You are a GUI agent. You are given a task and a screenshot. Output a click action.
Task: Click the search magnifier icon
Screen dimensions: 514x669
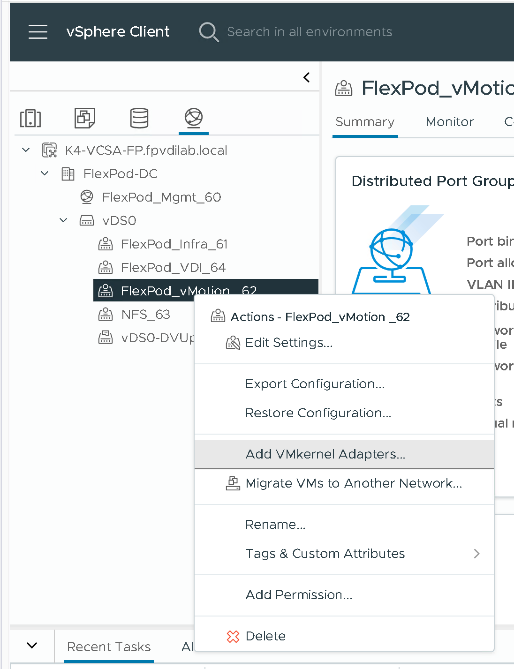(x=209, y=32)
